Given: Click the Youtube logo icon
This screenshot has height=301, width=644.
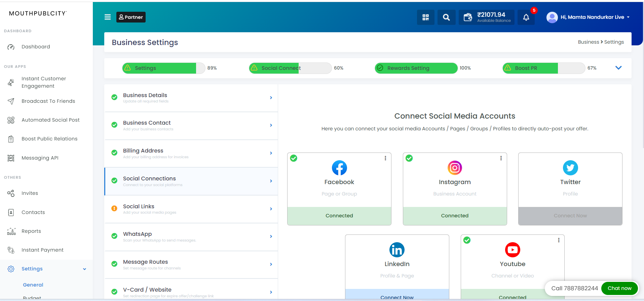Looking at the screenshot, I should (x=513, y=250).
